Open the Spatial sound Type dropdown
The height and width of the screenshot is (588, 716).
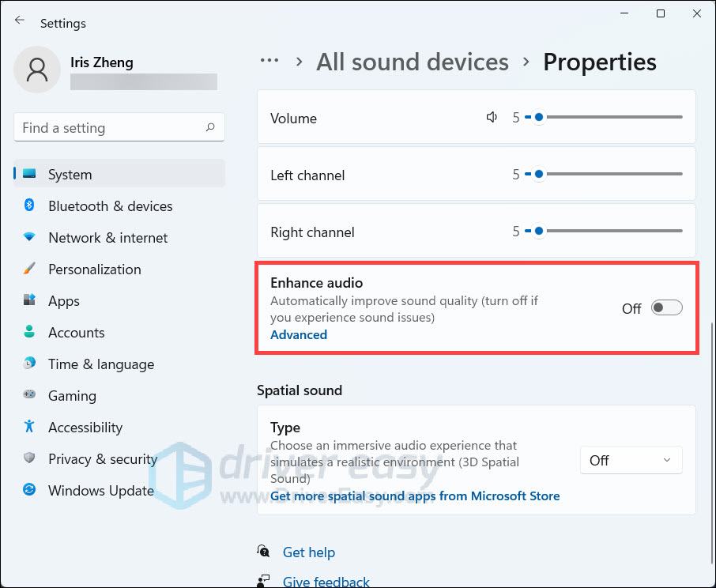(631, 460)
